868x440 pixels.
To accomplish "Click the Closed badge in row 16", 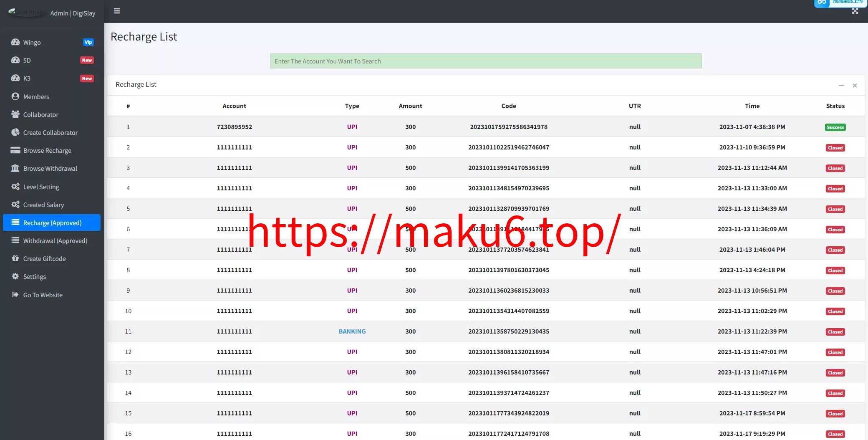I will point(835,434).
